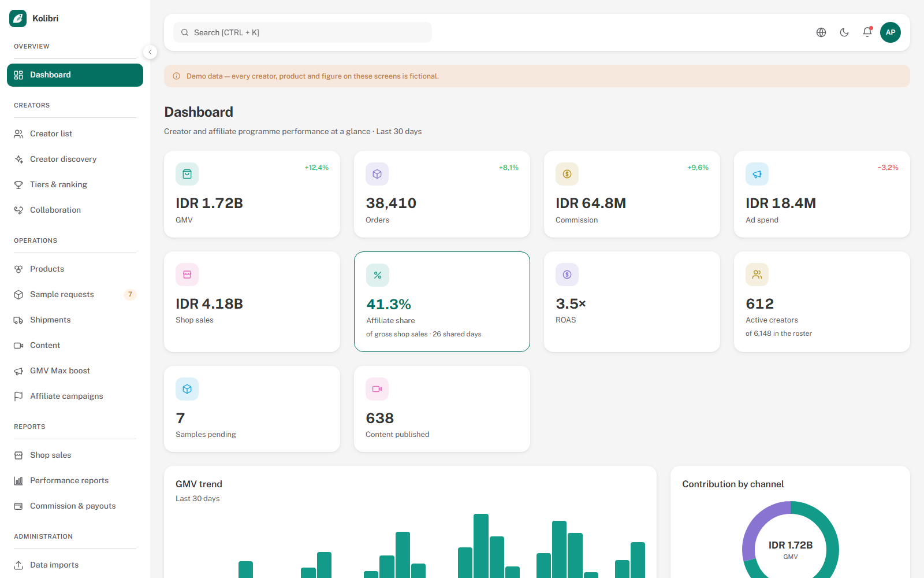Click the Kolibri leaf logo

(18, 18)
